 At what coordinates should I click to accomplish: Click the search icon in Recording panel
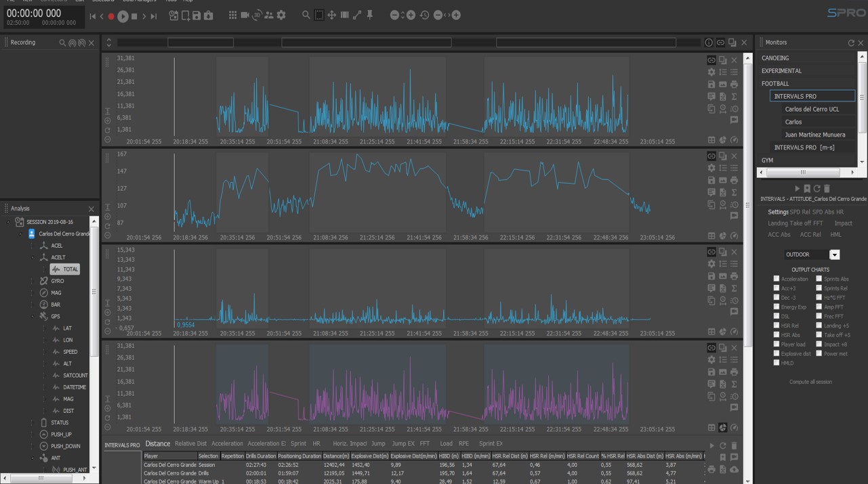(x=62, y=43)
